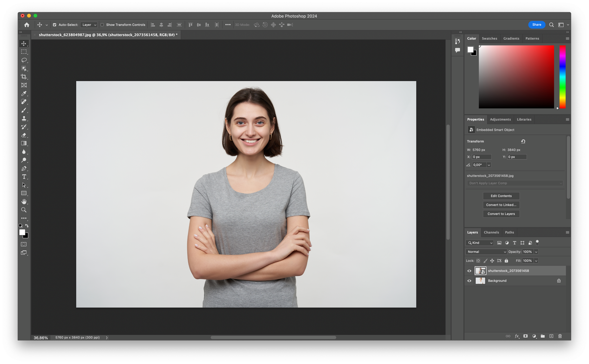
Task: Expand the layer filter Kind dropdown
Action: (x=480, y=243)
